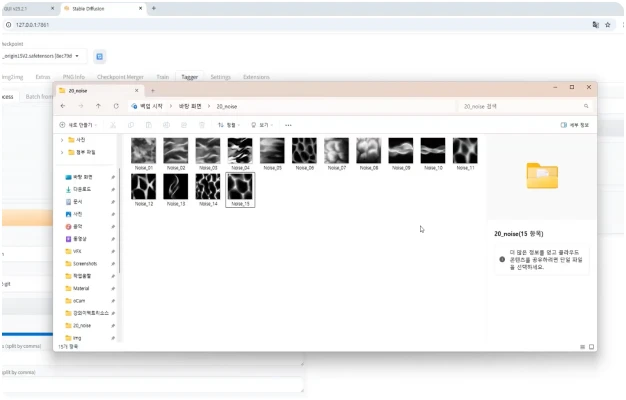
Task: Open the Train tab
Action: coord(162,77)
